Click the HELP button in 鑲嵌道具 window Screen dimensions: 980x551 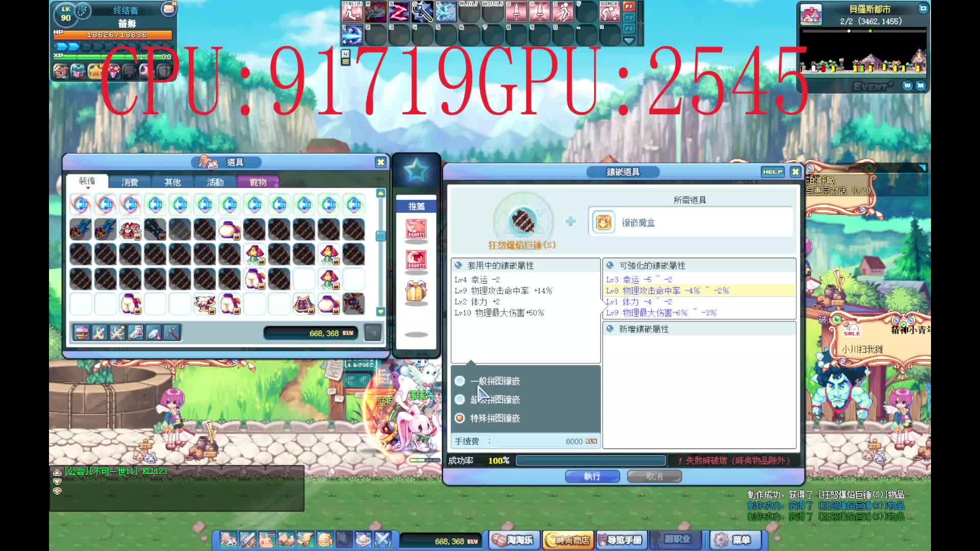772,172
